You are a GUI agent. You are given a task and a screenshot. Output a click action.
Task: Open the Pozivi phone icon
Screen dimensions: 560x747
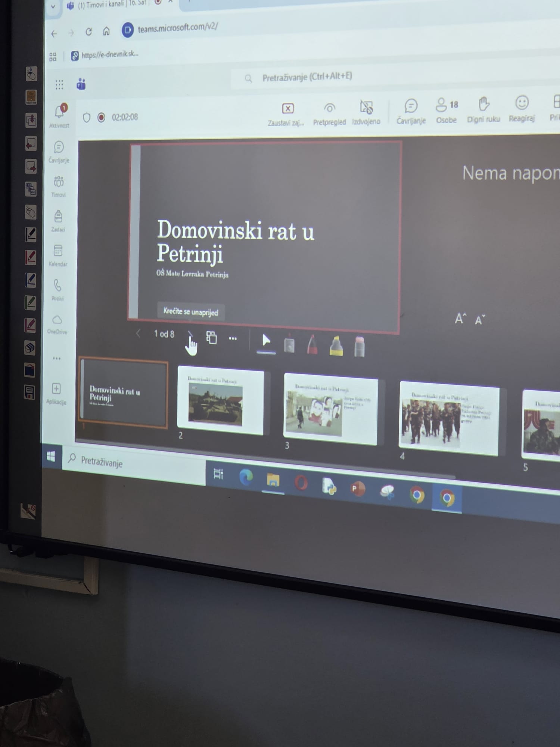pyautogui.click(x=57, y=286)
